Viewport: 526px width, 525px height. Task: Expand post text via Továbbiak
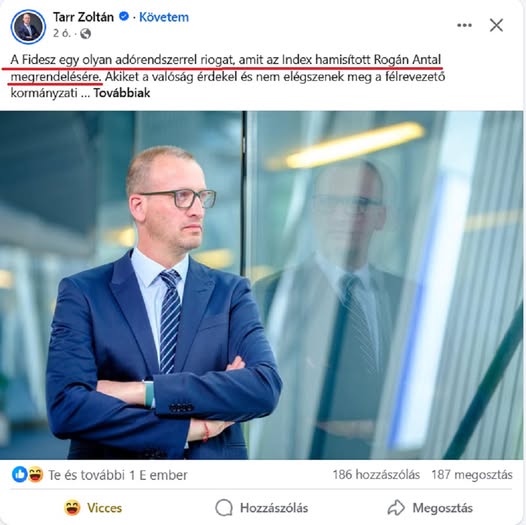click(122, 93)
